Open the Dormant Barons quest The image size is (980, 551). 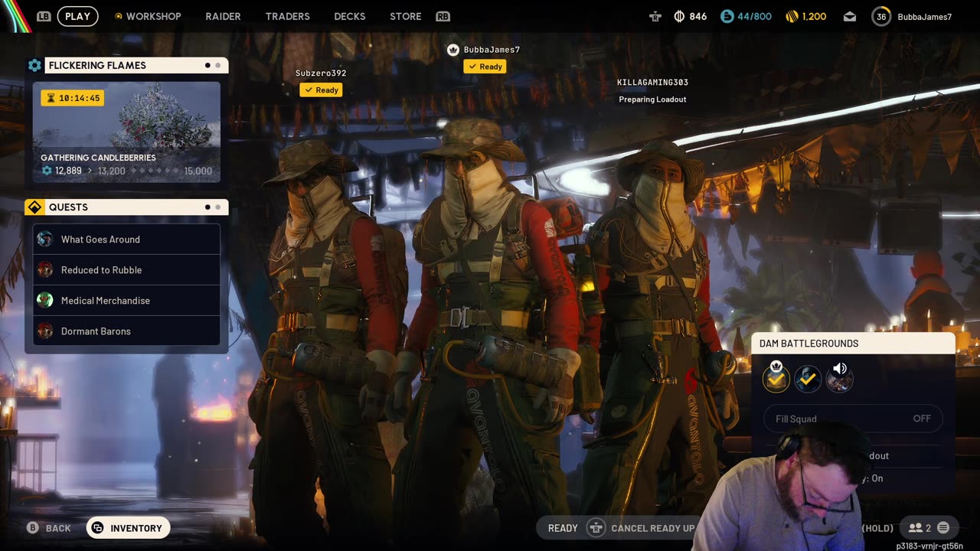(x=126, y=331)
